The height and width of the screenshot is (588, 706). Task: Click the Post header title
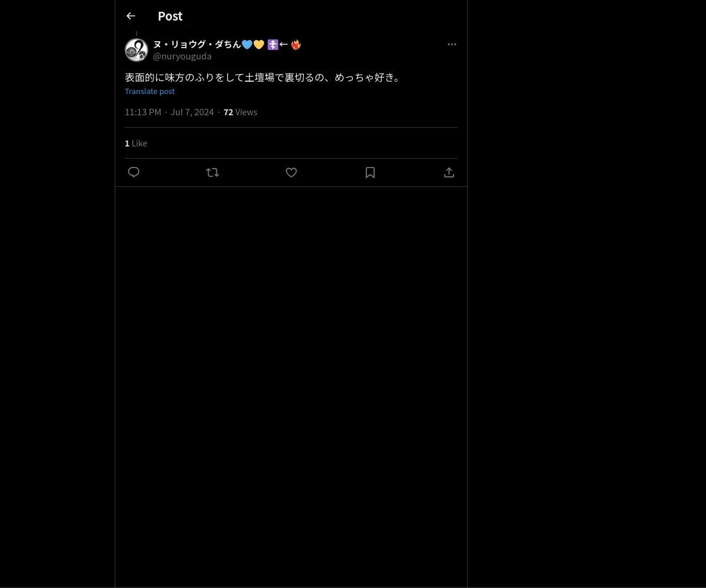(x=170, y=16)
